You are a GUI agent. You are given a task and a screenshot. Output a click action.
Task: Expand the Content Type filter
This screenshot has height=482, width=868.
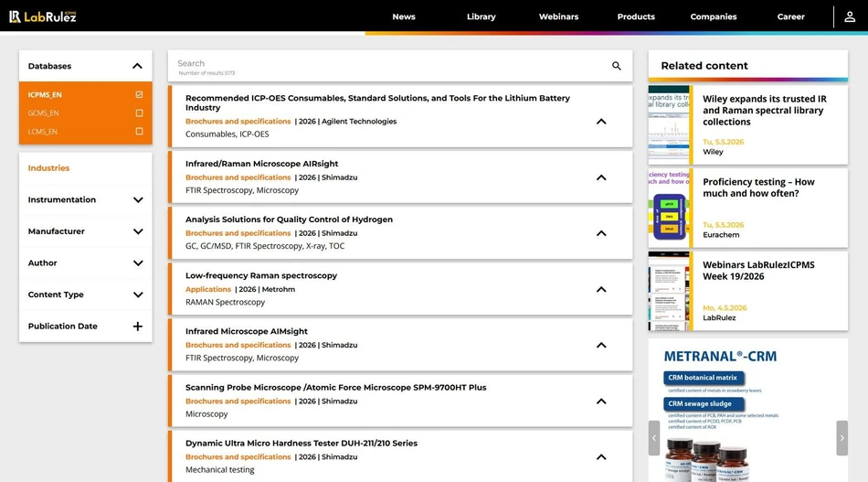[x=138, y=295]
